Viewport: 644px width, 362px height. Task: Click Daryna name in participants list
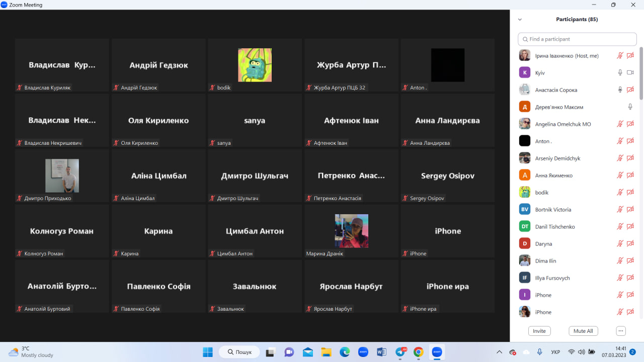pyautogui.click(x=543, y=244)
